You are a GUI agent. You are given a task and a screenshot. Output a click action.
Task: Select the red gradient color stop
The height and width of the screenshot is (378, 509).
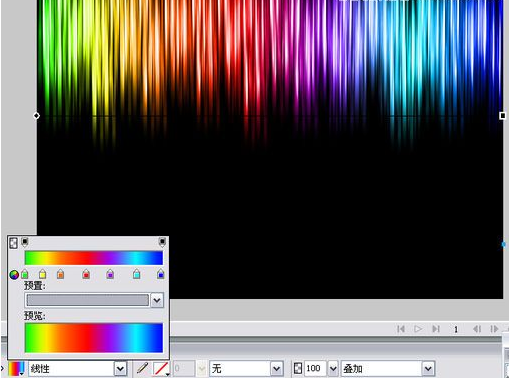pyautogui.click(x=86, y=274)
